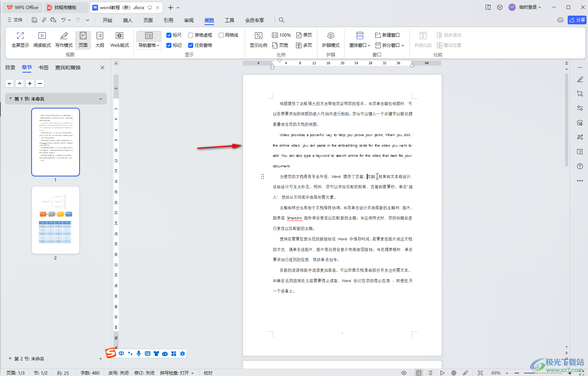Open selection arrow tool in right sidebar
The image size is (588, 376).
coord(580,94)
